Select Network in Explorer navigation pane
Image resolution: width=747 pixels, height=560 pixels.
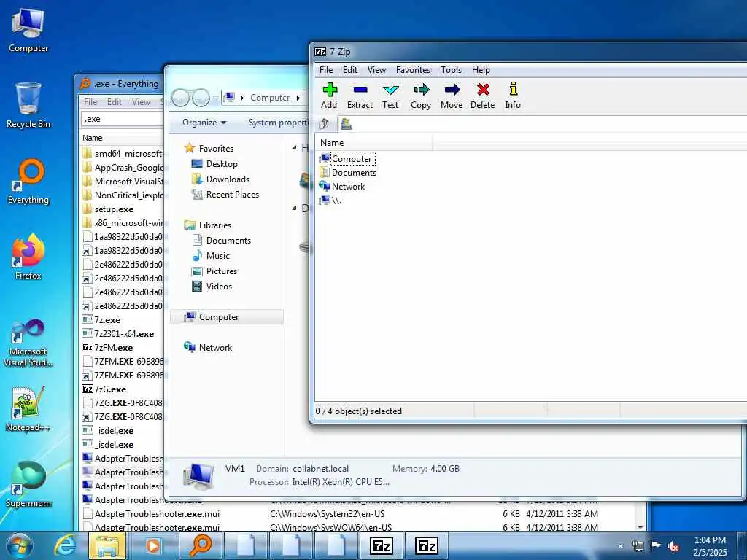click(215, 348)
